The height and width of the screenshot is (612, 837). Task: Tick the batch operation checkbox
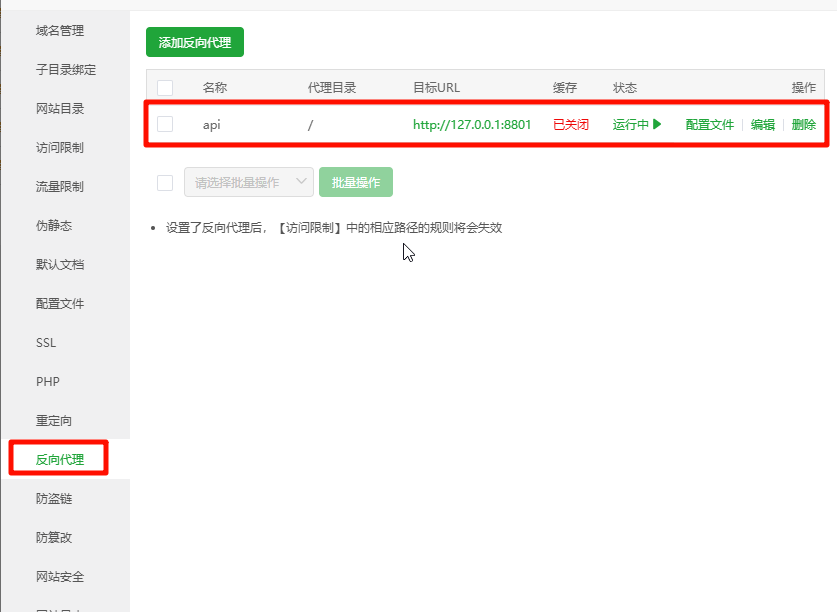[165, 182]
